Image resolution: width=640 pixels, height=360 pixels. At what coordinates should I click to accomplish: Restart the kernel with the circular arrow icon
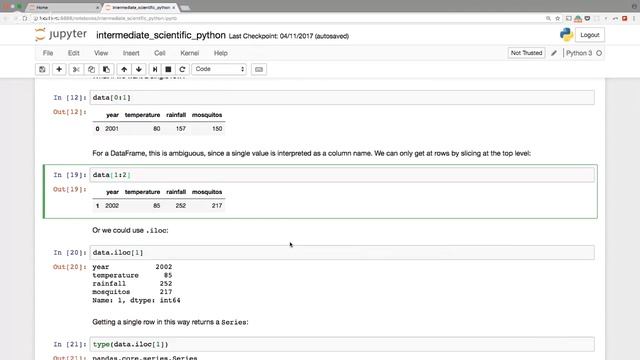(x=182, y=69)
